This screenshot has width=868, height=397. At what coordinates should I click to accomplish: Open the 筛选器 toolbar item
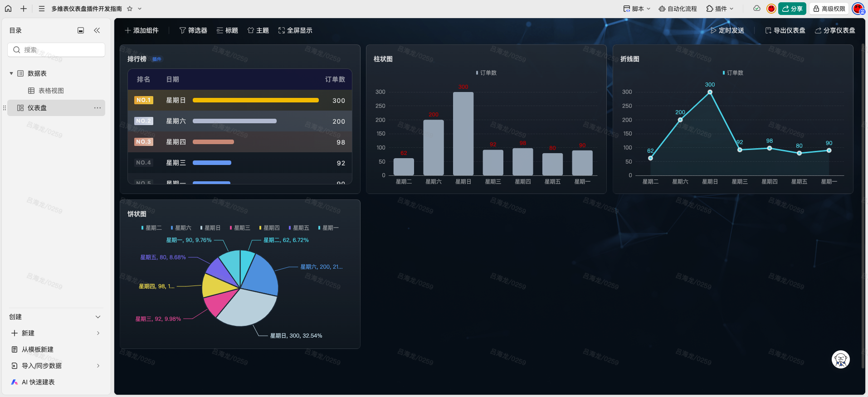coord(193,30)
